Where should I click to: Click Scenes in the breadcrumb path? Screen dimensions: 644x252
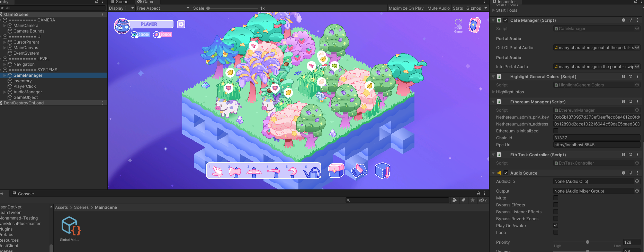(81, 207)
